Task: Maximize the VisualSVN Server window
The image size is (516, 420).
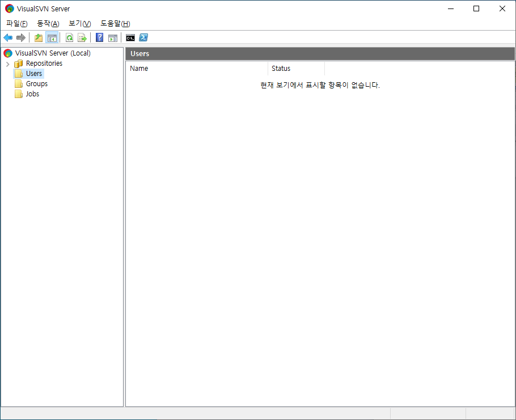Action: click(x=476, y=9)
